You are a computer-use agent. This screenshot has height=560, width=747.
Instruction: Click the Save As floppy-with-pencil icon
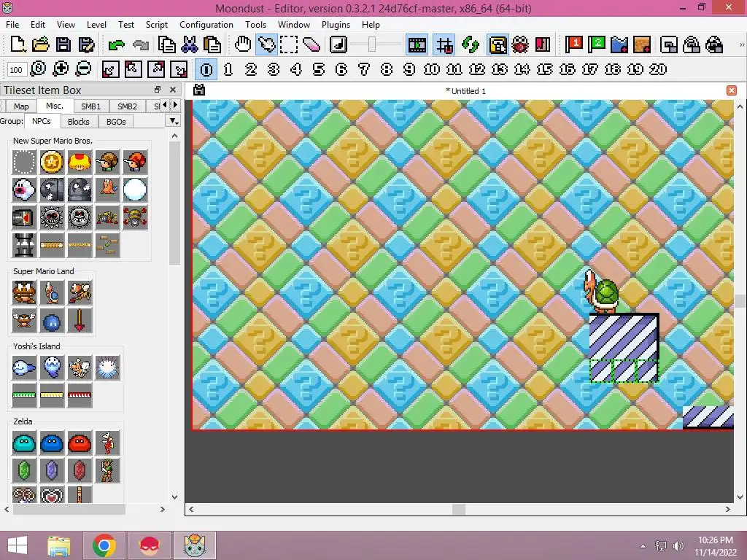tap(86, 44)
